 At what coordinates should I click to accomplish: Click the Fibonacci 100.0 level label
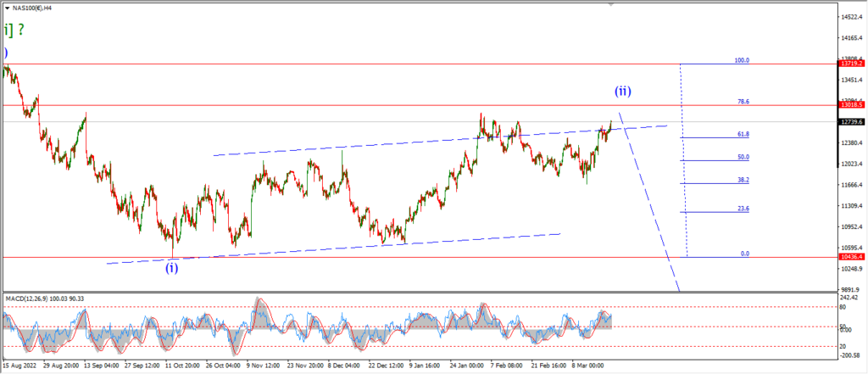coord(742,60)
